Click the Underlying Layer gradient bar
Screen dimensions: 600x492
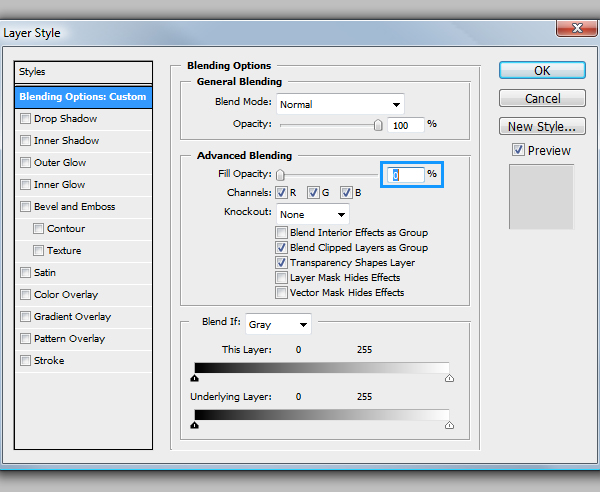click(322, 415)
